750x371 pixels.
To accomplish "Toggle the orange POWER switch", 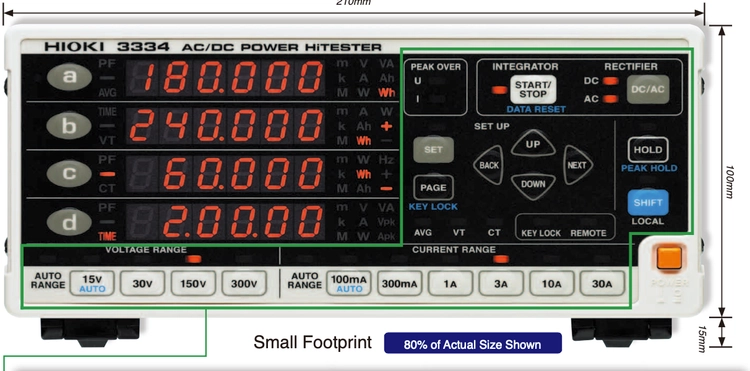I will [x=669, y=258].
